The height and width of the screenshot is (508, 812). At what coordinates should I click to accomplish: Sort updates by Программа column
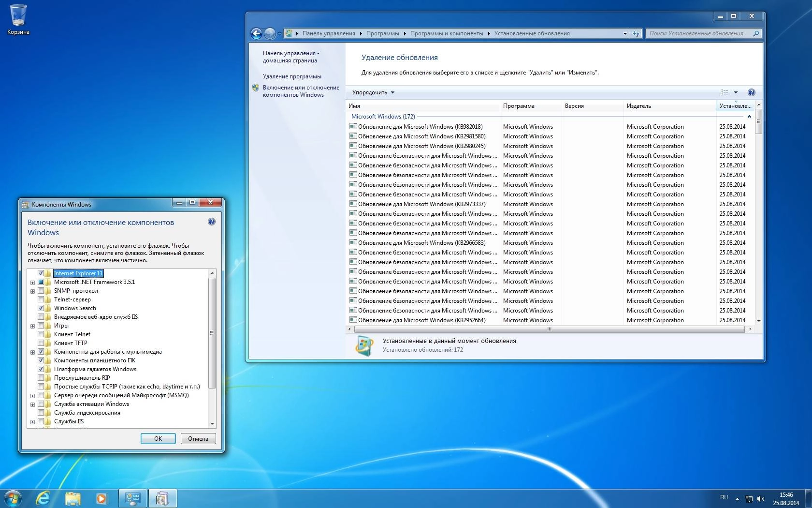click(x=531, y=106)
